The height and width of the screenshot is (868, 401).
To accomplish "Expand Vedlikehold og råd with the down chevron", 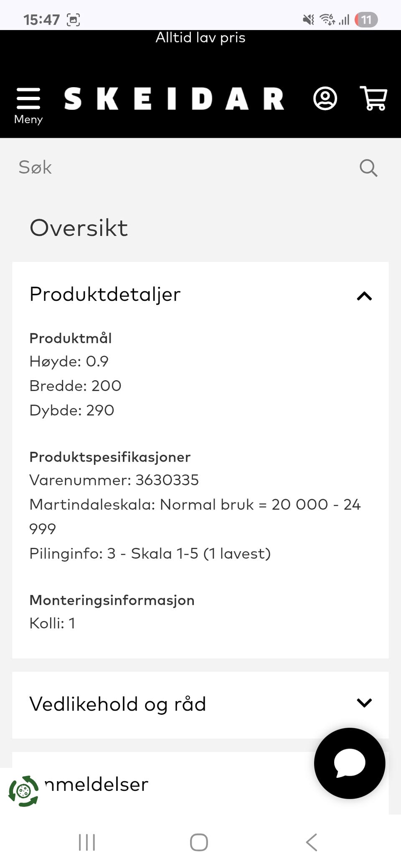I will [364, 703].
